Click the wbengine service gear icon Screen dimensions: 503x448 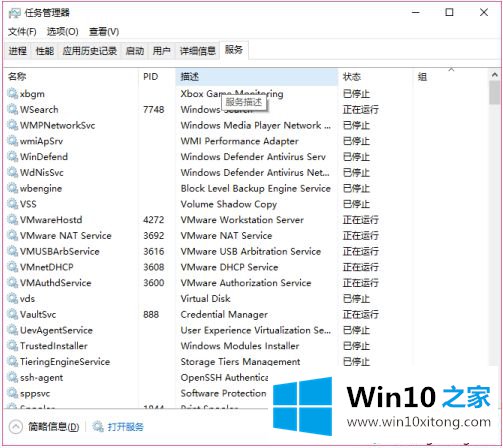click(x=12, y=188)
